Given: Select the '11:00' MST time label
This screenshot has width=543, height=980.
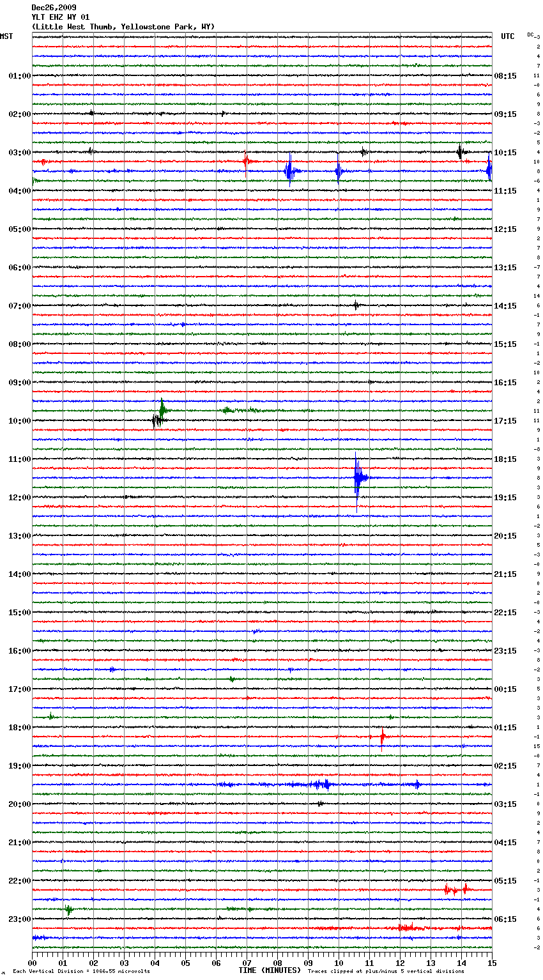Looking at the screenshot, I should click(x=20, y=459).
